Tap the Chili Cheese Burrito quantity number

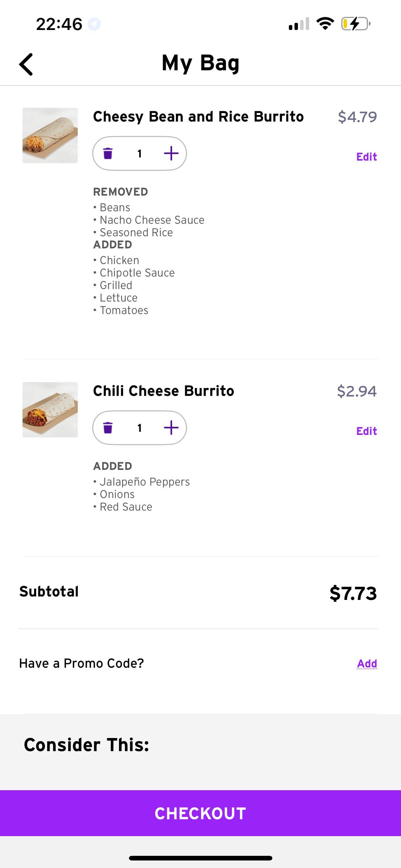tap(139, 428)
